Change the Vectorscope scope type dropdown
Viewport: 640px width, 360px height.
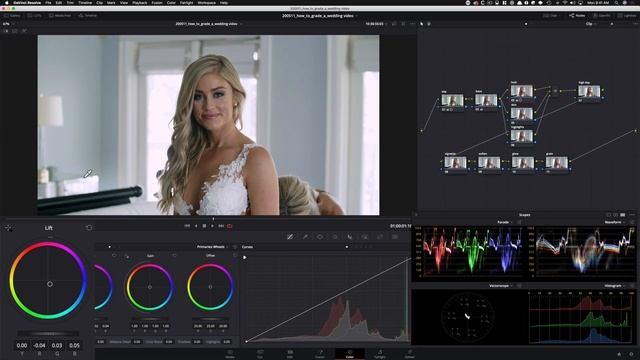pos(501,286)
